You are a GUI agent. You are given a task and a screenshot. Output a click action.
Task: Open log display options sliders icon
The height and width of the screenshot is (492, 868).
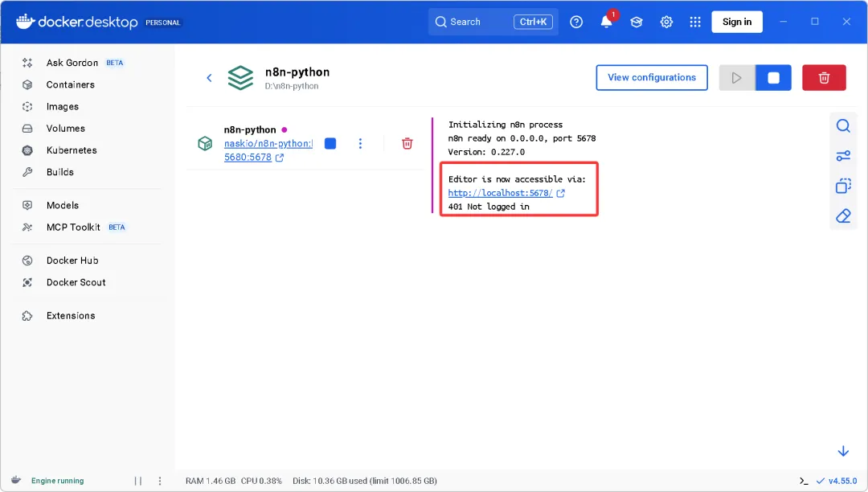[x=843, y=156]
